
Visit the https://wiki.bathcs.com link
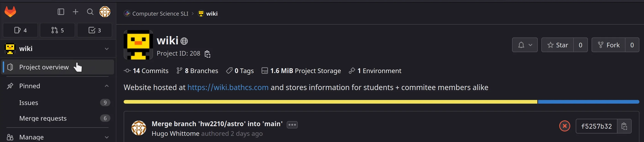[228, 87]
